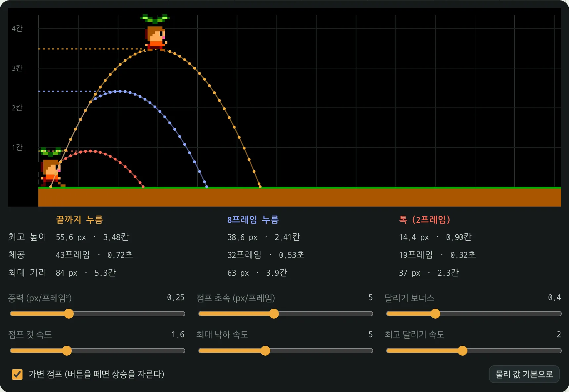Click the 8프레임 누름 column heading
The height and width of the screenshot is (392, 569).
[x=253, y=219]
